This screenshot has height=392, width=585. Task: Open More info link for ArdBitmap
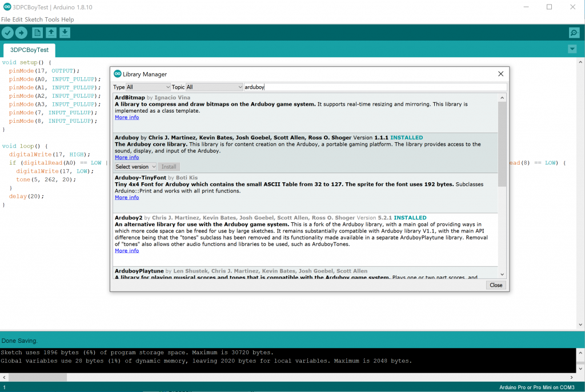click(127, 117)
